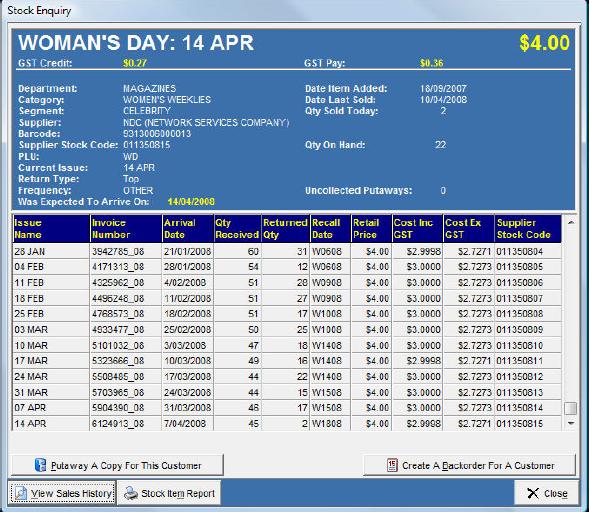Select the 17 MAR issue name cell
The height and width of the screenshot is (512, 590).
51,360
